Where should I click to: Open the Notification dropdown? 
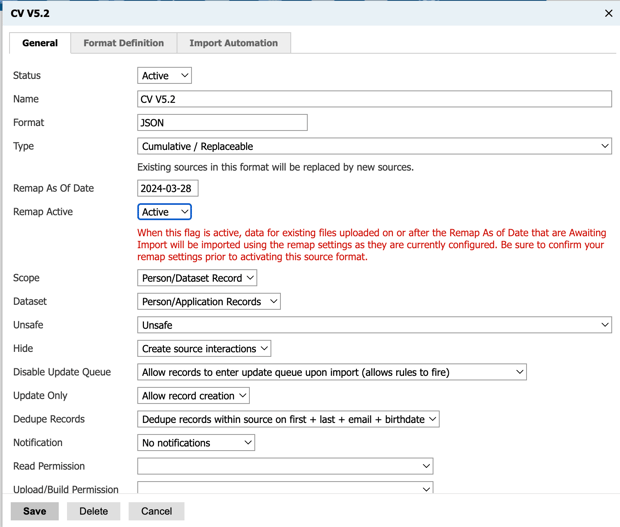pos(195,443)
